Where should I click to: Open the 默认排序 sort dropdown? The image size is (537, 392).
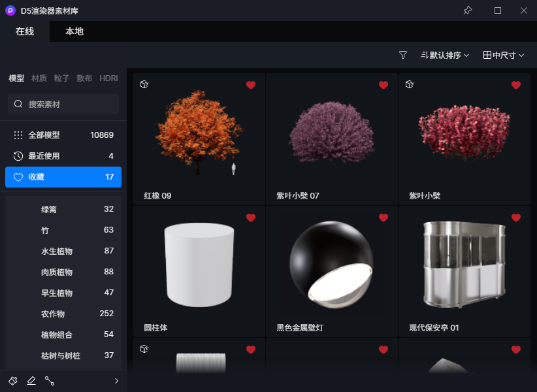coord(445,55)
